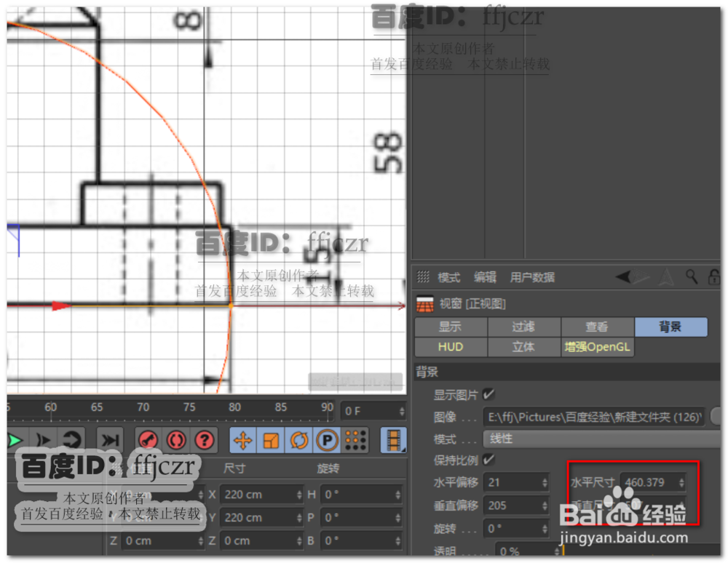728x563 pixels.
Task: Open the 增强OpenGL tab
Action: pyautogui.click(x=597, y=347)
